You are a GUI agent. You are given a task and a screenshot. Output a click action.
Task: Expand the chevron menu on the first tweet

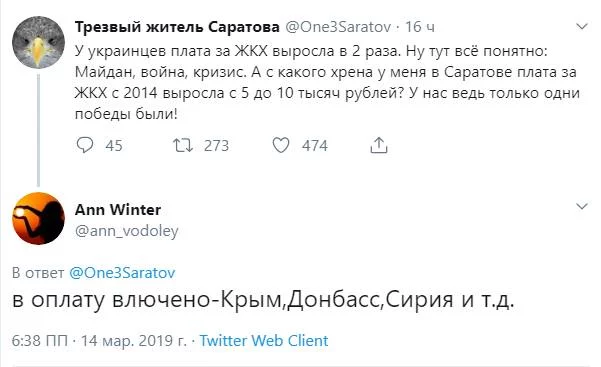pos(582,26)
